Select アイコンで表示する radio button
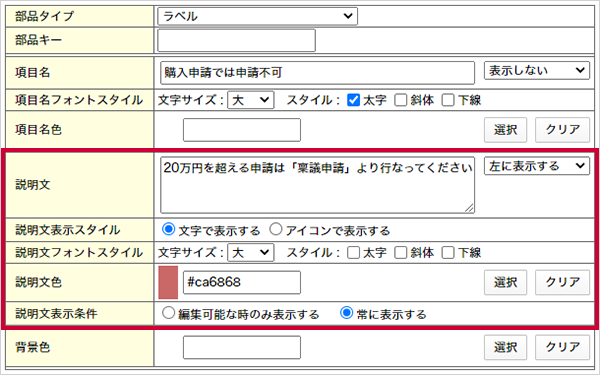Screen dimensions: 600x375 pos(276,229)
